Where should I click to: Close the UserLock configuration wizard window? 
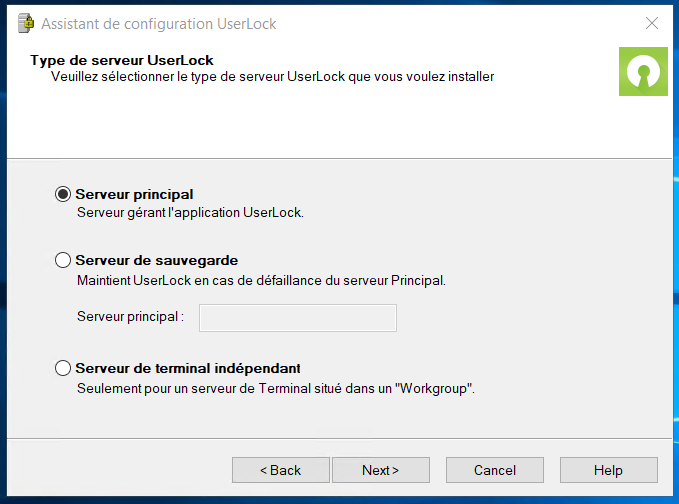pos(652,22)
